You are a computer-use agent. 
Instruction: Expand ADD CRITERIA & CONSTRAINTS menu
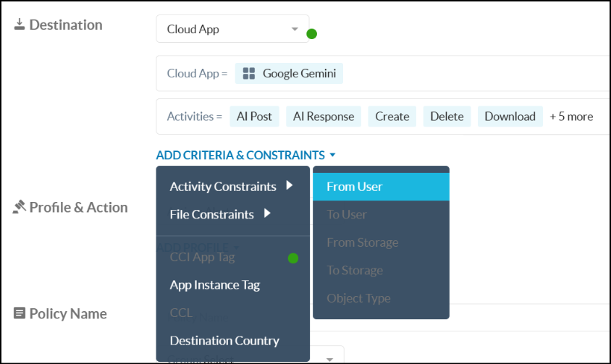click(x=245, y=155)
